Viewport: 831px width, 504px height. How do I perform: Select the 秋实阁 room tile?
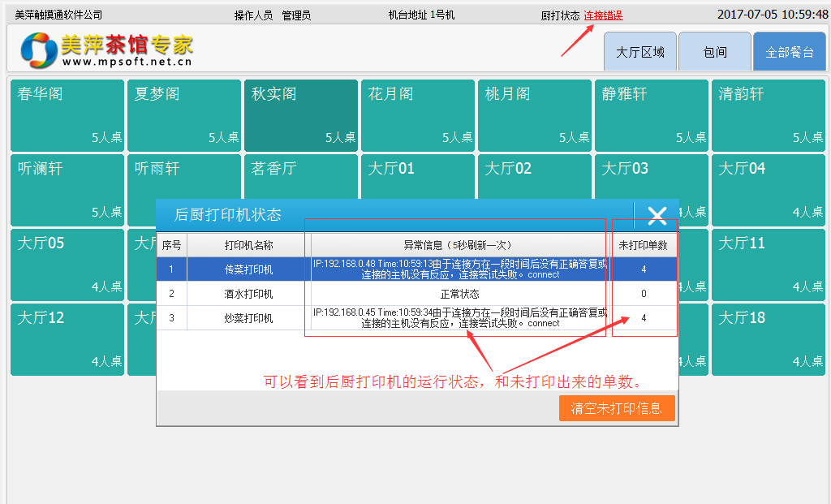tap(301, 115)
